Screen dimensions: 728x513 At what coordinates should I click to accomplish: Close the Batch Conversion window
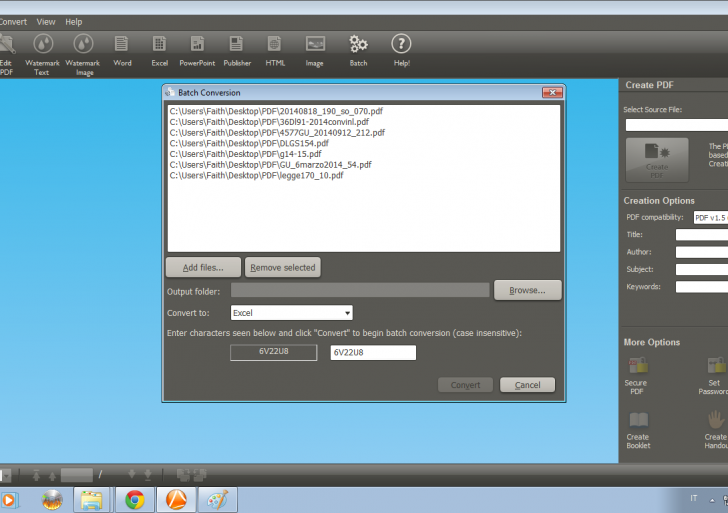552,92
